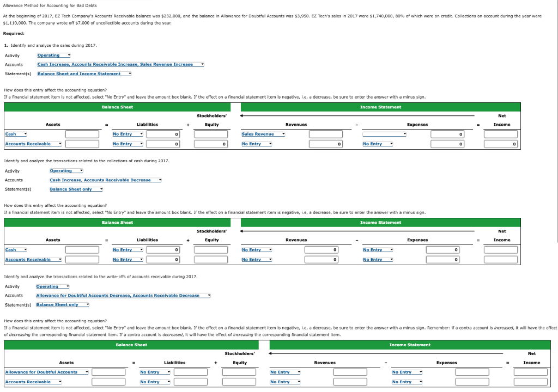The height and width of the screenshot is (392, 558).
Task: Open collections Accounts dropdown with Accounts Receivable Decrease
Action: (106, 180)
